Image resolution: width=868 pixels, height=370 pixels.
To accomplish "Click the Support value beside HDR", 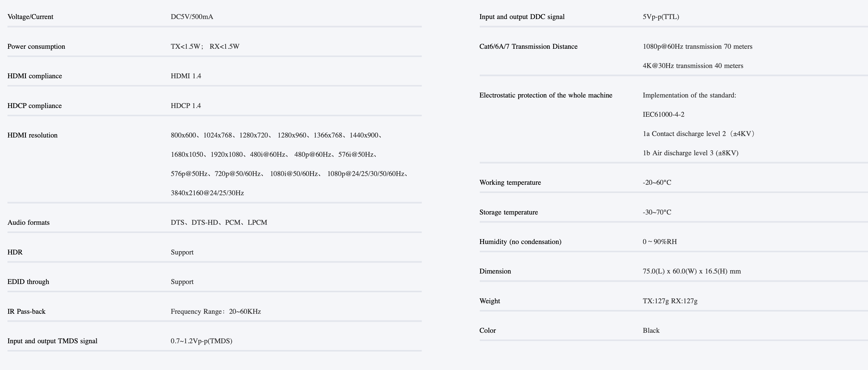I will pos(182,252).
